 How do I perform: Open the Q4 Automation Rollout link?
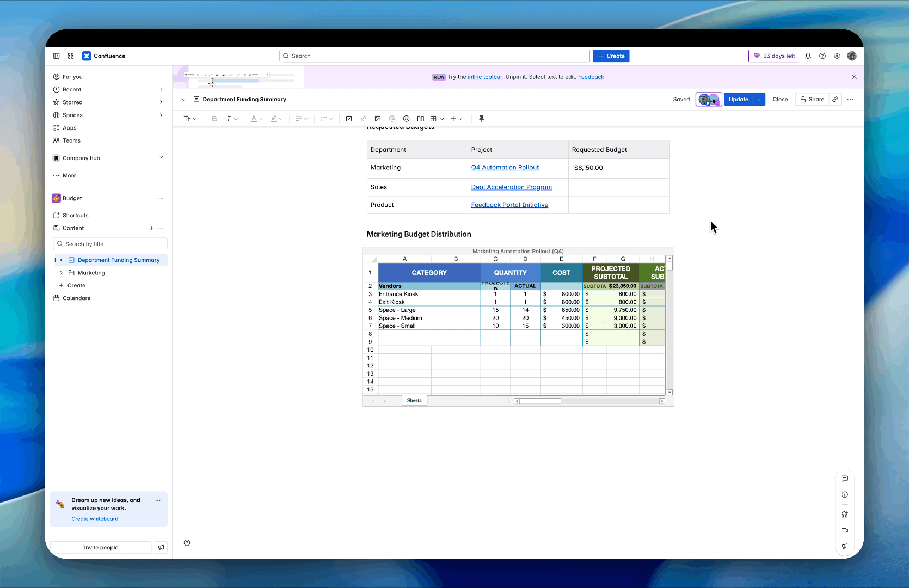click(505, 168)
